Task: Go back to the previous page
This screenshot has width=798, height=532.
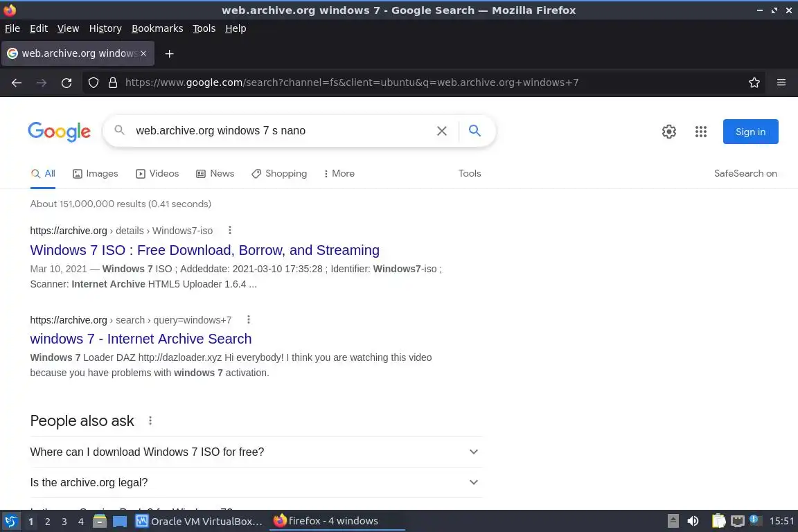Action: pyautogui.click(x=17, y=82)
